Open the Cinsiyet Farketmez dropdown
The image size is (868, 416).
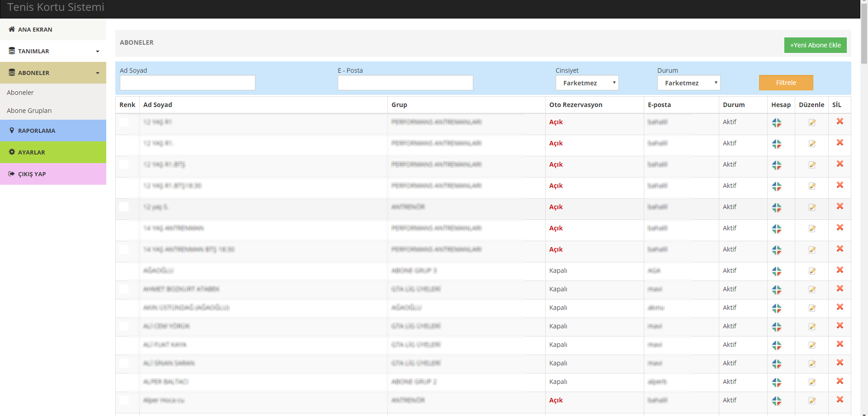click(x=587, y=83)
